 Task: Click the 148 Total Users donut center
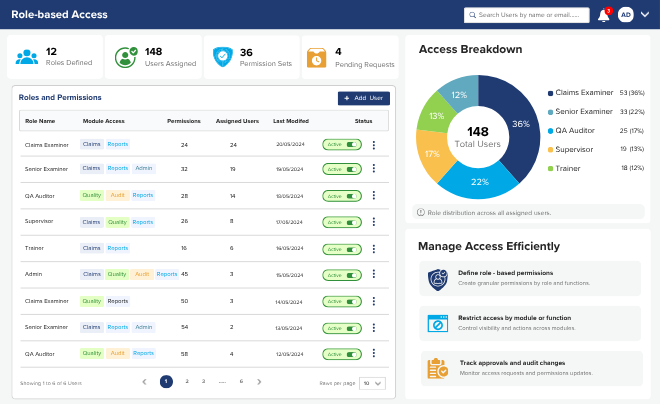[x=478, y=137]
